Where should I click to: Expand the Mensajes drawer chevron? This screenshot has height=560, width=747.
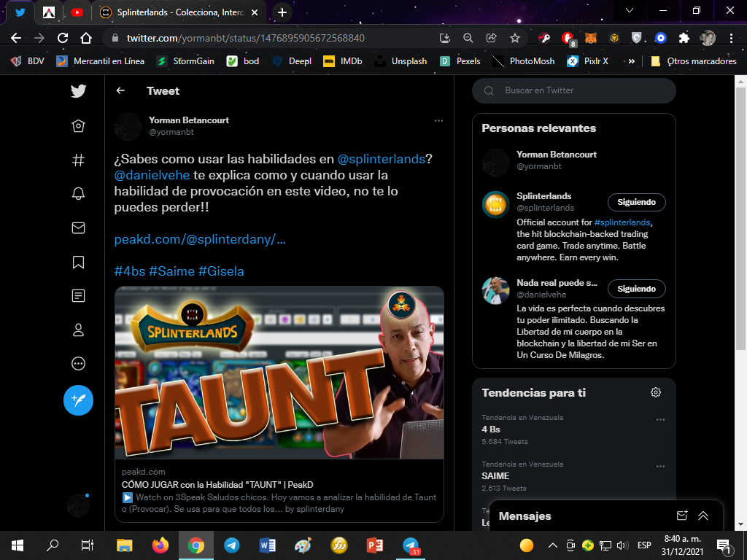[x=703, y=516]
